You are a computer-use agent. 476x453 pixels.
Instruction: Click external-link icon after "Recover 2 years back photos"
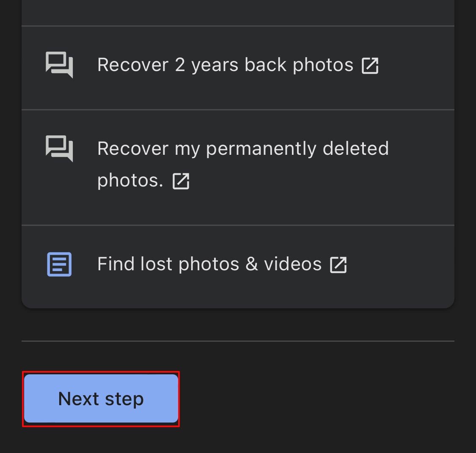point(370,66)
